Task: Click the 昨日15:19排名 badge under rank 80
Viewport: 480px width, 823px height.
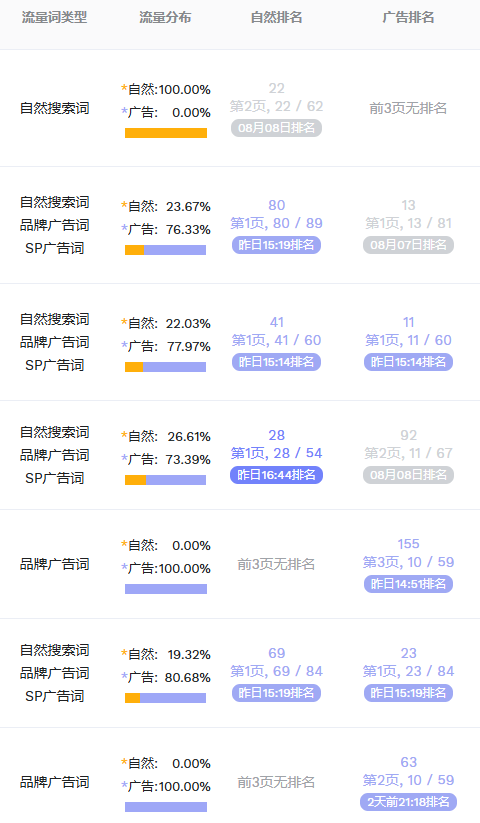Action: coord(276,245)
